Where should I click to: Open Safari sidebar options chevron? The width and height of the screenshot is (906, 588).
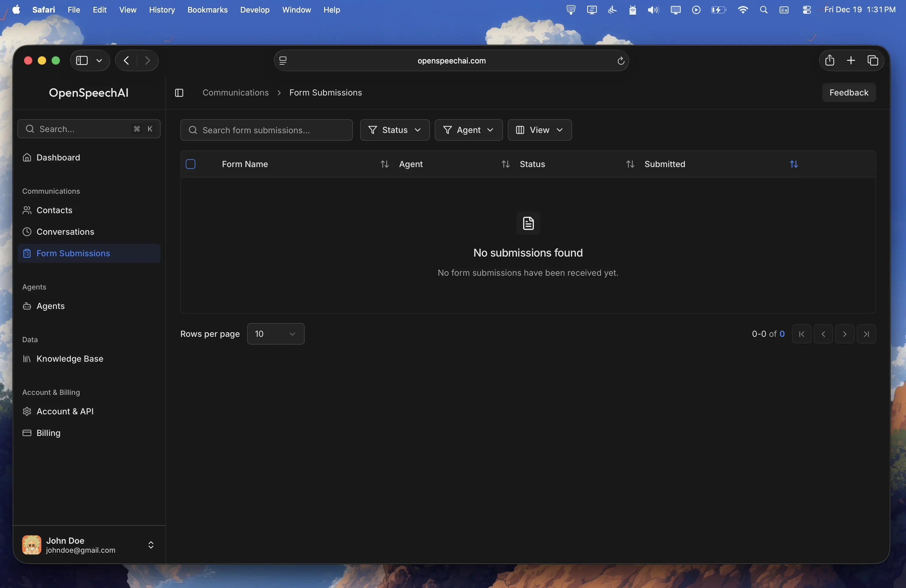point(99,60)
